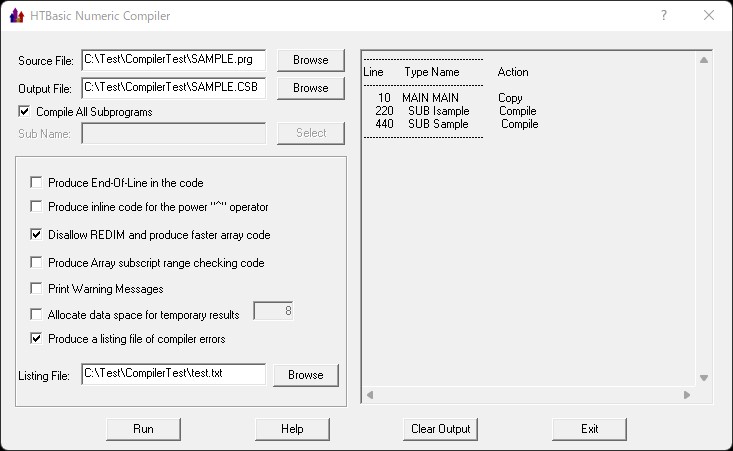Enable Array subscript range checking code
This screenshot has width=733, height=451.
click(36, 263)
